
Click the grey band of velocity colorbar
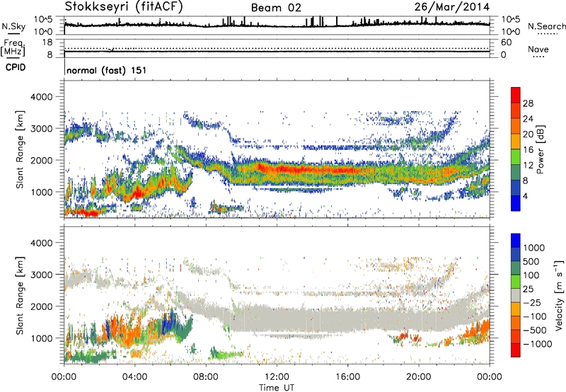point(516,295)
